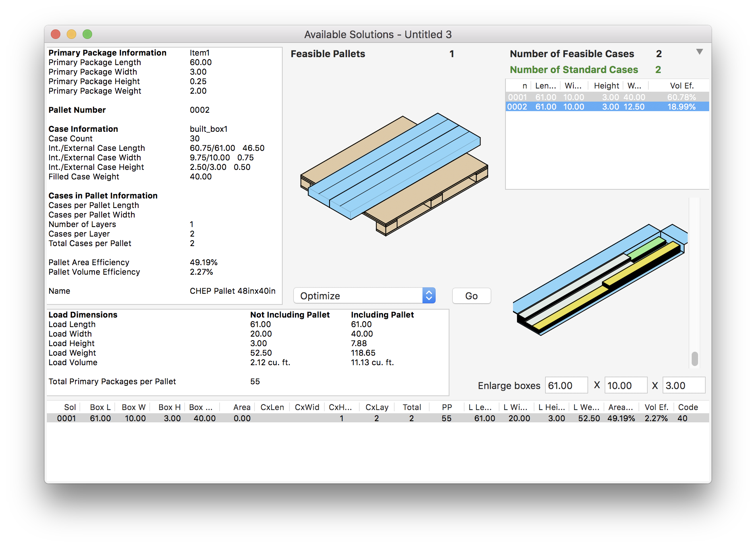Screen dimensions: 756x547
Task: Zoom the window with green button
Action: pos(87,34)
